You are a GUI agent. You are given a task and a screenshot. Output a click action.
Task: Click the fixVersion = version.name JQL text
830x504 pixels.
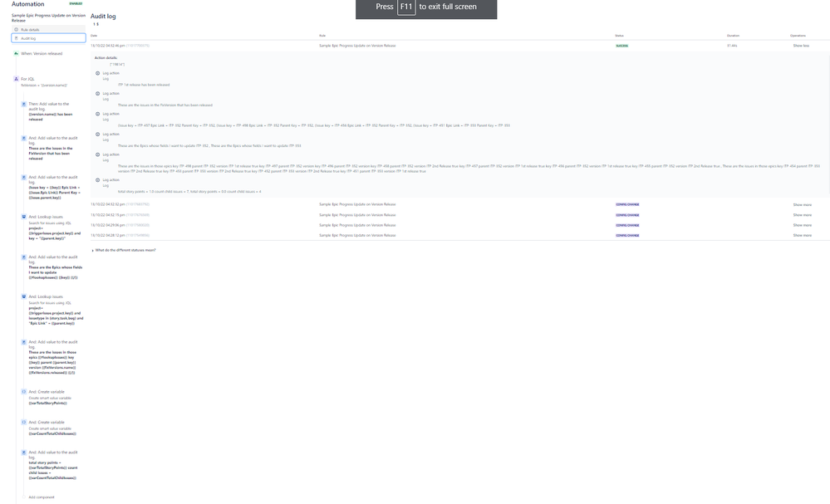point(44,86)
